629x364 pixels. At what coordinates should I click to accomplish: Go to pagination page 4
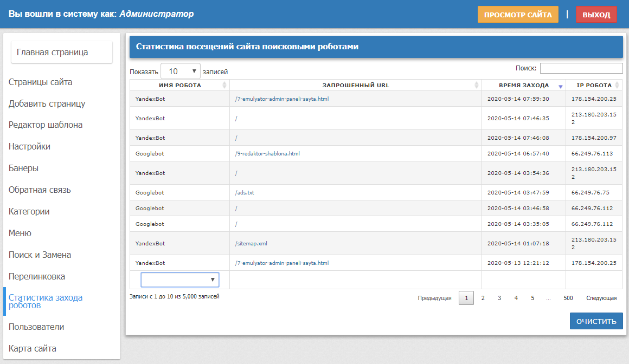coord(516,298)
